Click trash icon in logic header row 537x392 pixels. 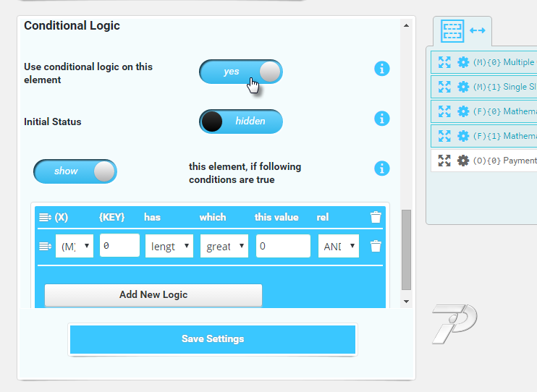tap(376, 217)
